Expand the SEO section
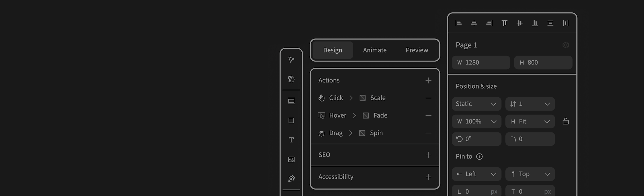Screen dimensions: 644x196 [x=428, y=155]
